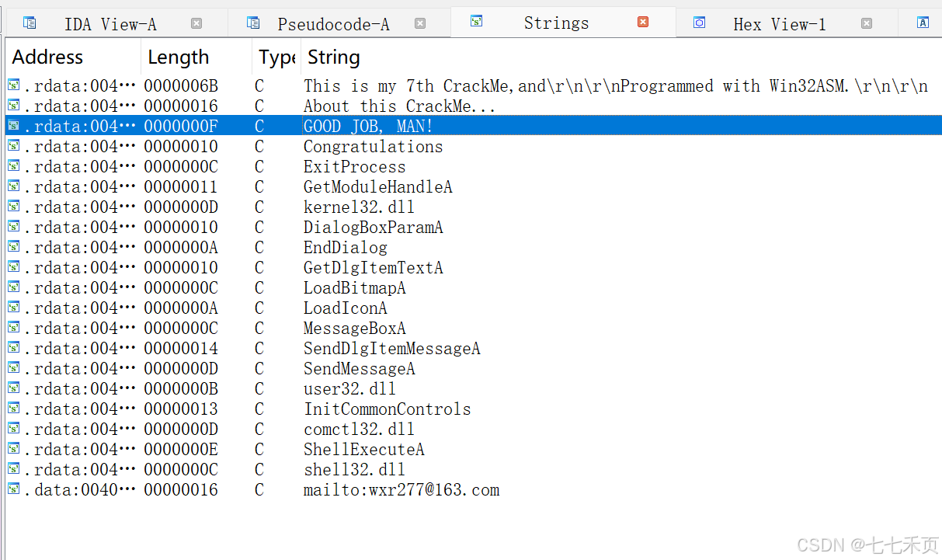Click length value 0000006B
The height and width of the screenshot is (560, 942).
(180, 86)
